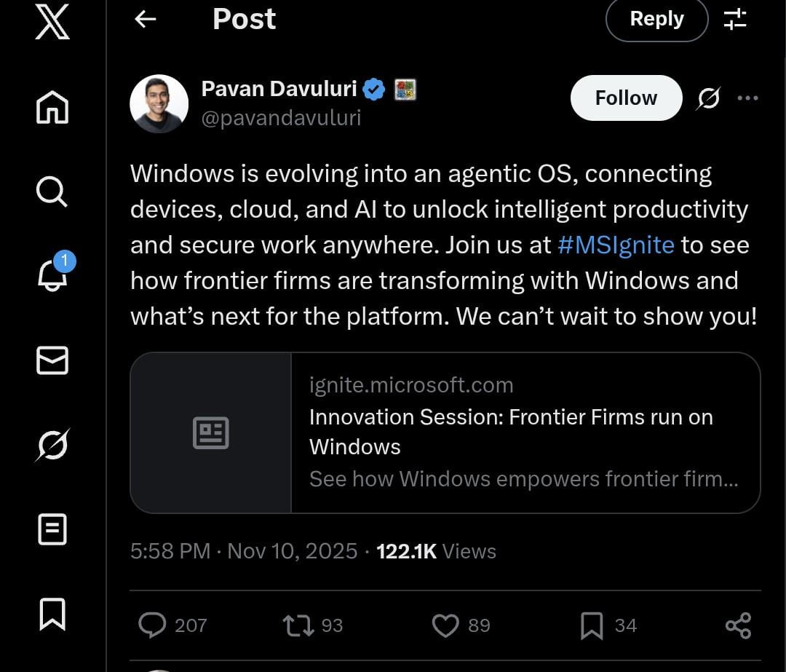Open the Bookmarks sidebar icon
The height and width of the screenshot is (672, 786).
point(52,614)
